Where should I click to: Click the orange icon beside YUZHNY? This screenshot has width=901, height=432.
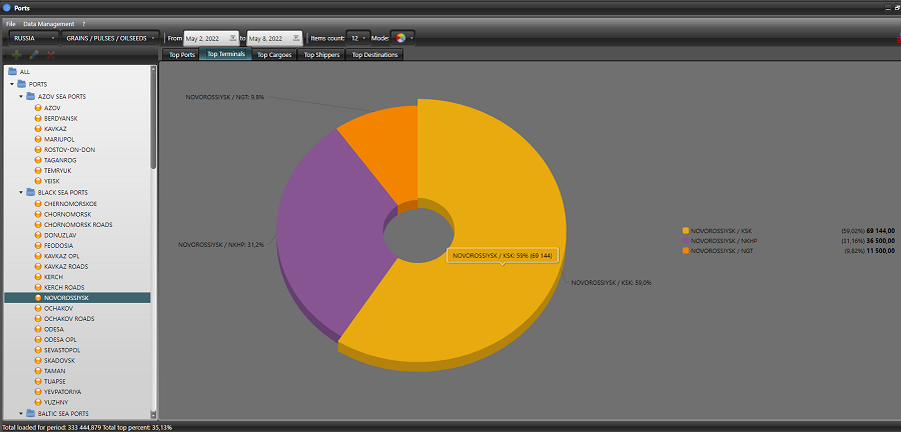[x=38, y=402]
